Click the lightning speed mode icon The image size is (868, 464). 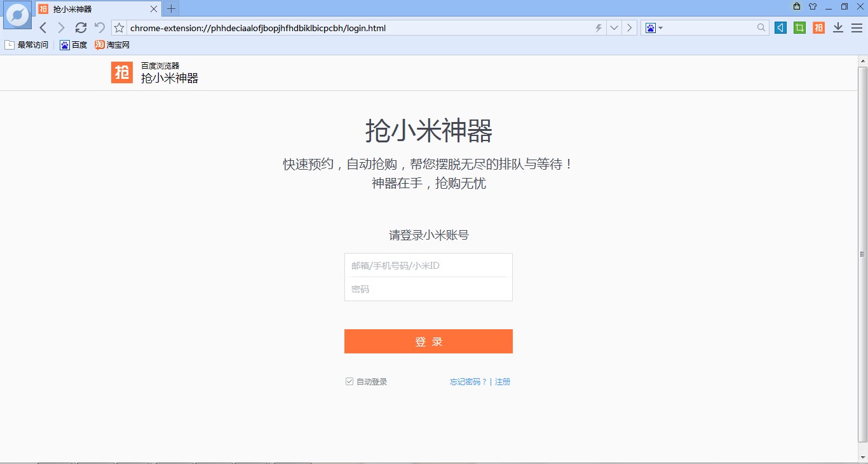tap(599, 28)
